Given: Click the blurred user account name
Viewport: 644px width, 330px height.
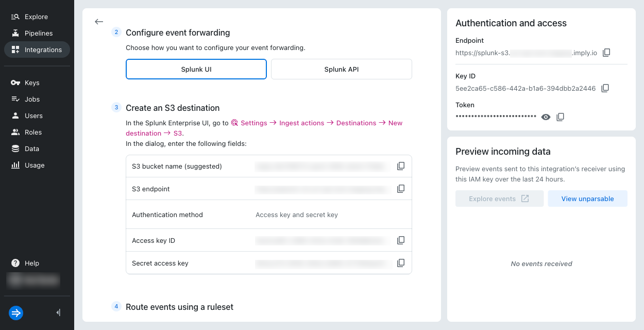Looking at the screenshot, I should [33, 280].
